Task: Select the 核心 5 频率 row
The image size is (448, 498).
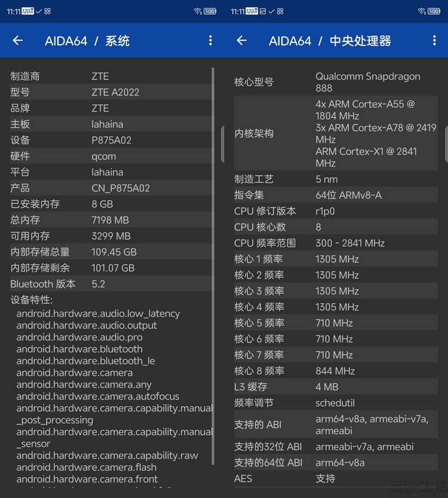Action: [336, 323]
